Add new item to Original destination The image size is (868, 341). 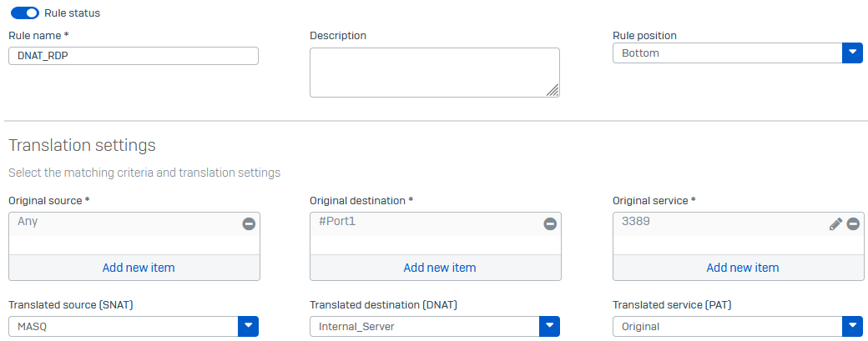(x=440, y=268)
